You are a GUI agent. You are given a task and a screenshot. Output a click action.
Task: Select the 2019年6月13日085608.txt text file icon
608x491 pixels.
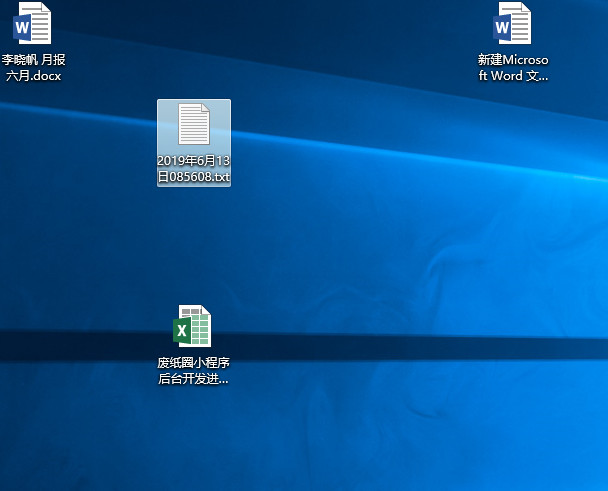point(193,125)
